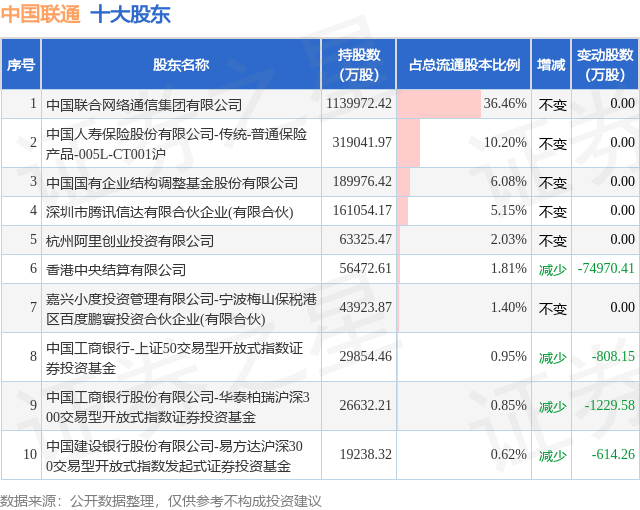Click change value -74970.41

coord(606,268)
